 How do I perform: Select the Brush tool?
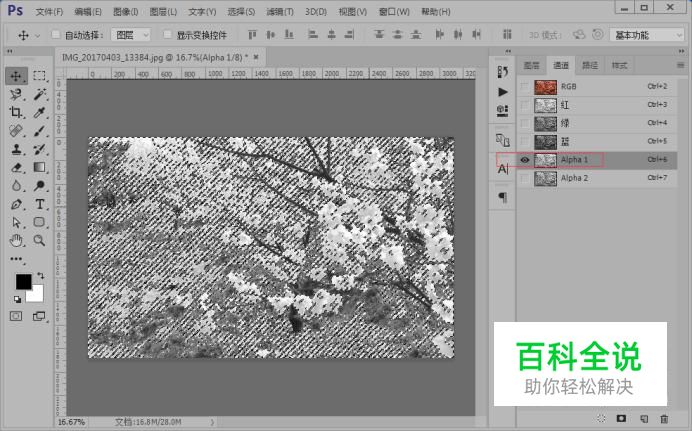tap(39, 131)
